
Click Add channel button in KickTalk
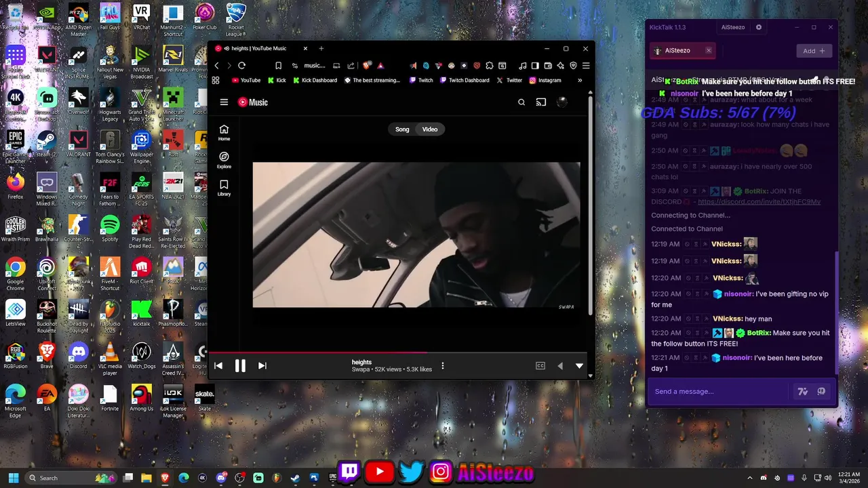click(x=814, y=51)
